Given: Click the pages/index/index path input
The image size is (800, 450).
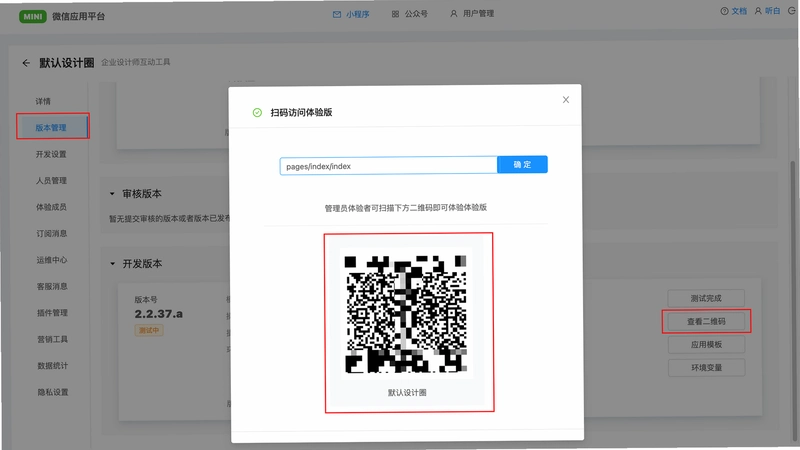Looking at the screenshot, I should tap(388, 166).
